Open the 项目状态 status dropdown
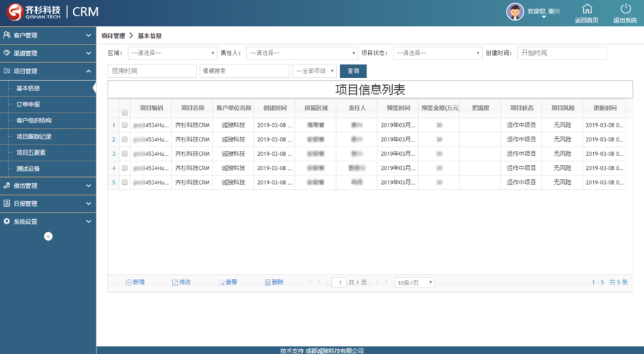The image size is (644, 354). pos(437,53)
